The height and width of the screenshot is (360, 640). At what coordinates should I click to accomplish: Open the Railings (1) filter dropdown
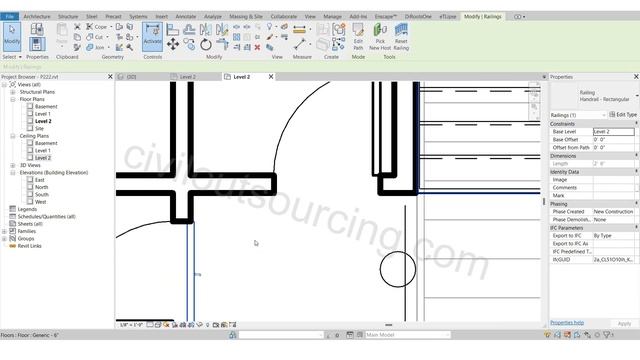point(578,115)
